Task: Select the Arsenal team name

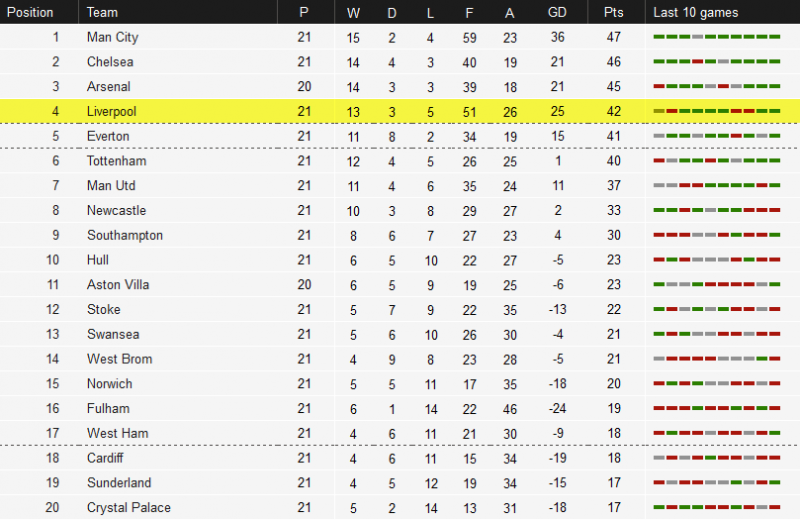Action: coord(109,87)
